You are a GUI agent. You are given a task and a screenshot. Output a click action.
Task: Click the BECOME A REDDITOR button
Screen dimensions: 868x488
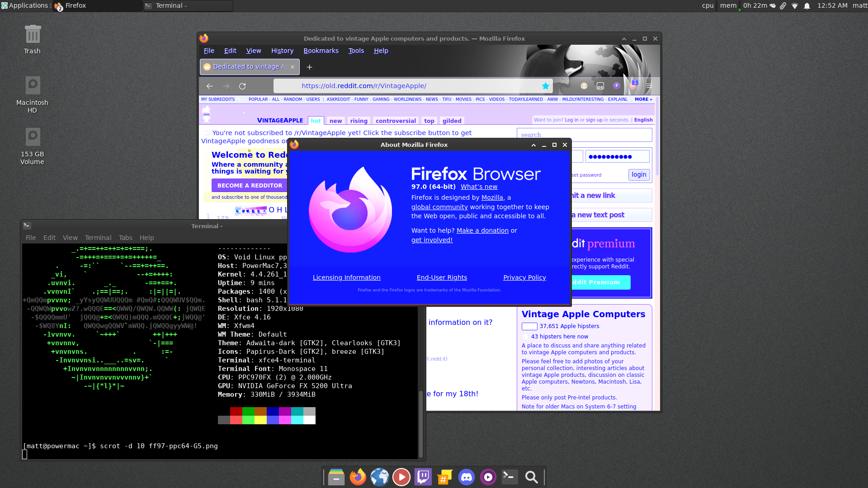tap(250, 186)
